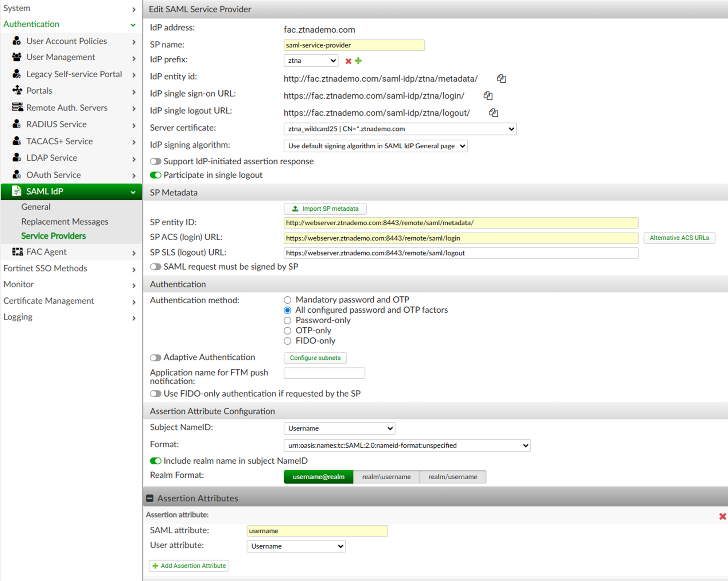Copy the IdP single sign-on URL

(x=488, y=95)
